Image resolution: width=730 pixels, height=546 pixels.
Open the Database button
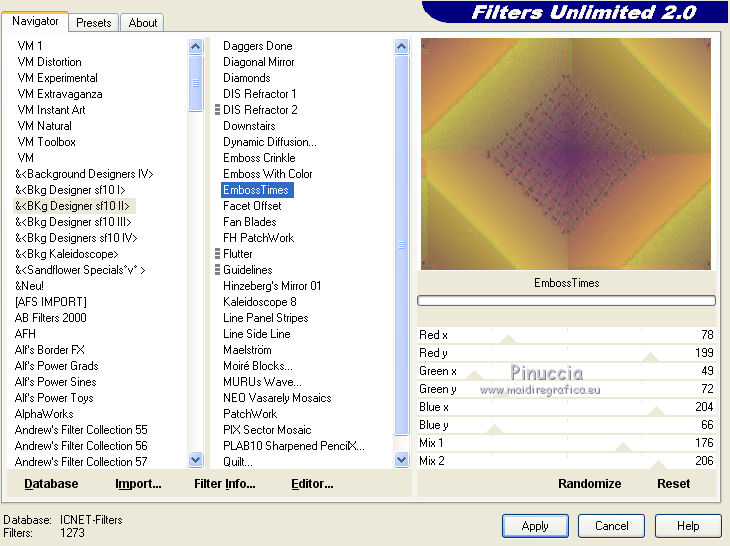(51, 484)
